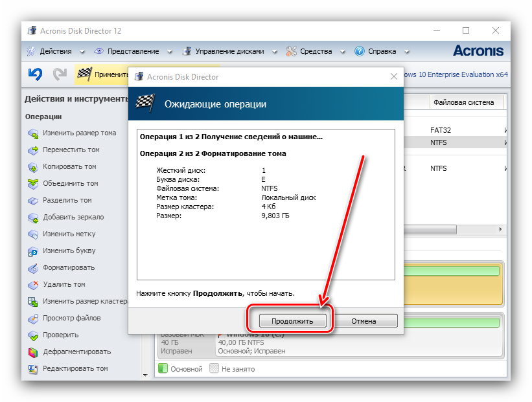532x402 pixels.
Task: Open the Defragment tool icon
Action: [x=33, y=352]
